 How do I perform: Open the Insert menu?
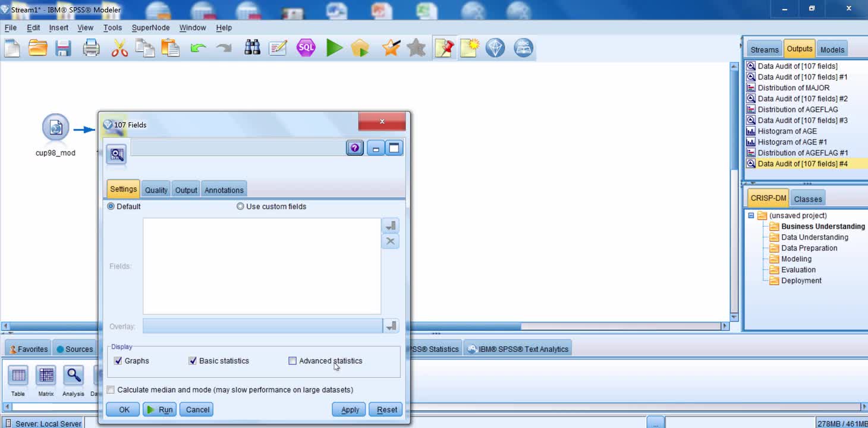[58, 27]
